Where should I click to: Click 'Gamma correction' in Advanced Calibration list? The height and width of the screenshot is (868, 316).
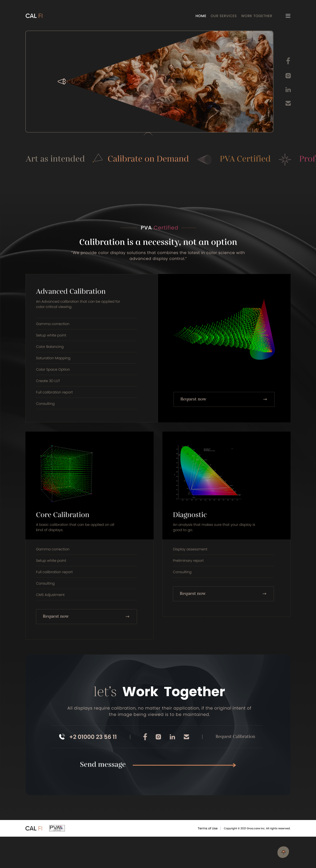[53, 324]
